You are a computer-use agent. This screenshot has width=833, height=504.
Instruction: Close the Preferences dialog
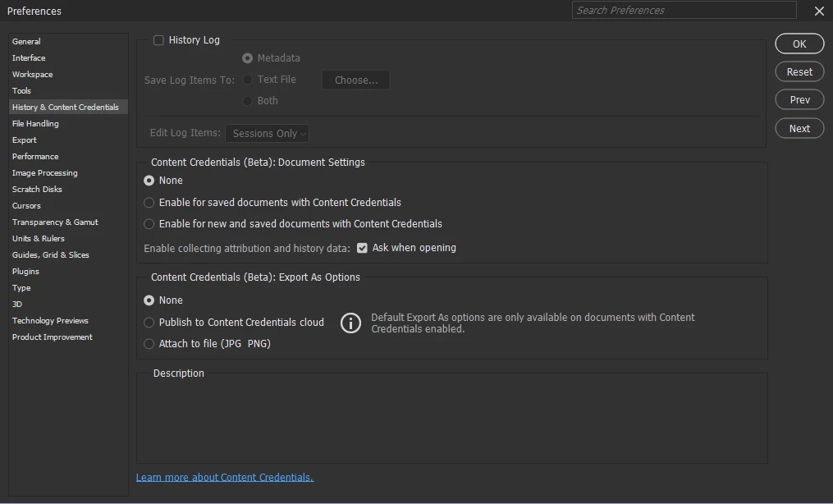coord(818,11)
